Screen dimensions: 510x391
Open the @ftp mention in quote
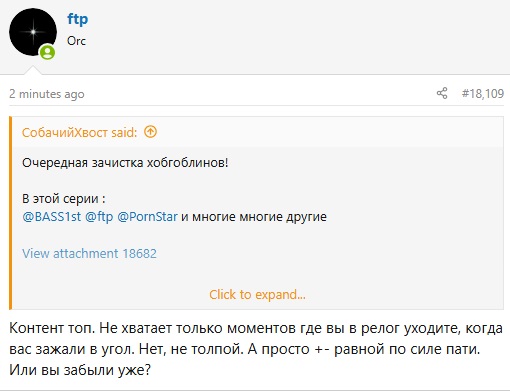pos(99,217)
